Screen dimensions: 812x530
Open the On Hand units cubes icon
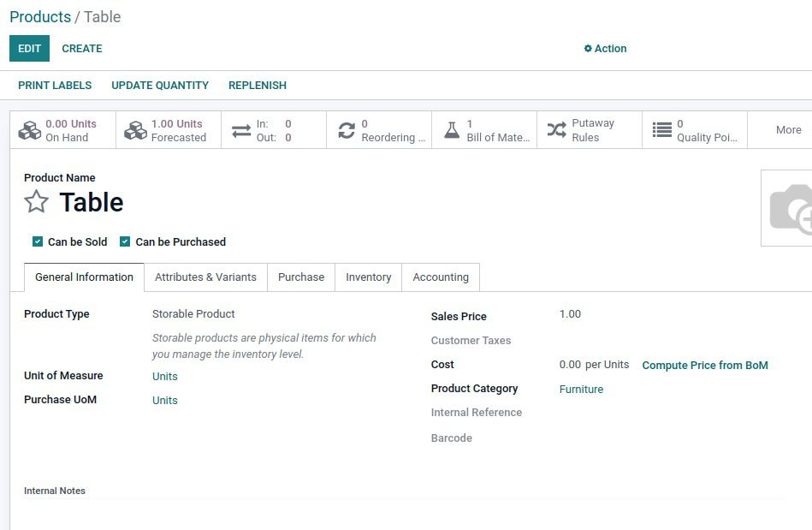[x=30, y=130]
